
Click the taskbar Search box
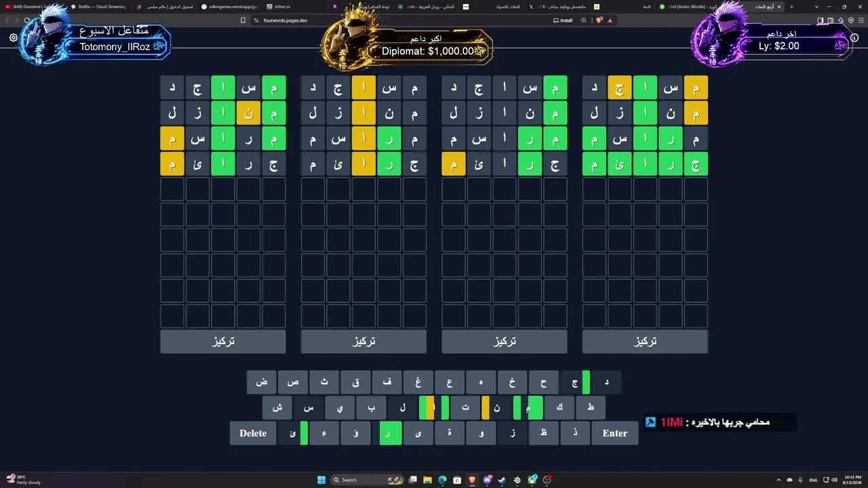(x=366, y=480)
